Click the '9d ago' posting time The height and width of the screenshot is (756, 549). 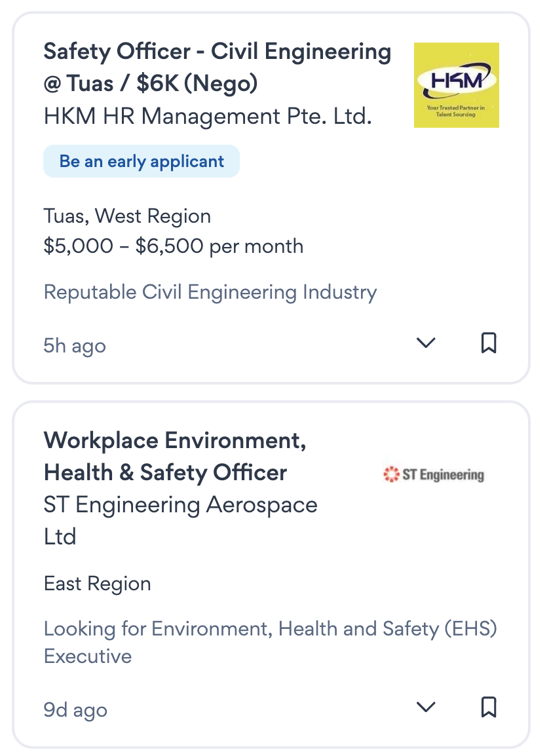75,710
